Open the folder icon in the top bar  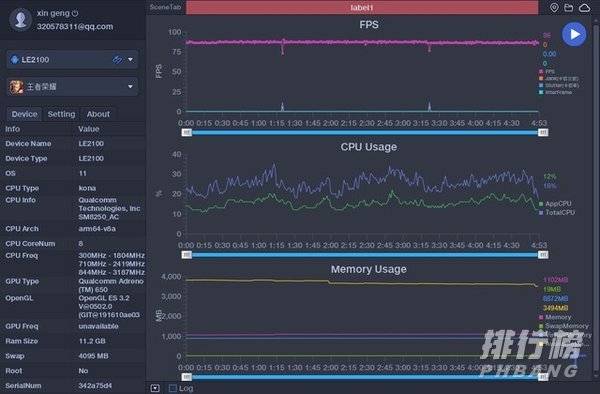click(569, 8)
